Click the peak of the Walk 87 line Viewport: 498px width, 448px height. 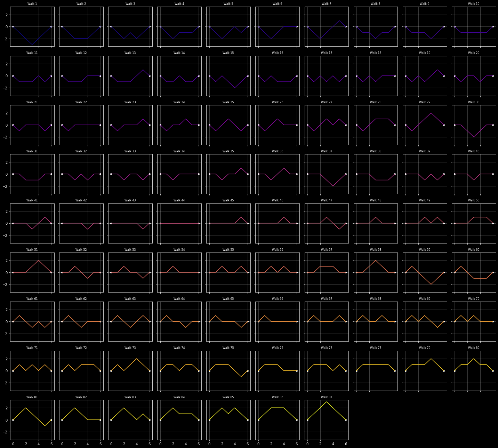pos(327,402)
